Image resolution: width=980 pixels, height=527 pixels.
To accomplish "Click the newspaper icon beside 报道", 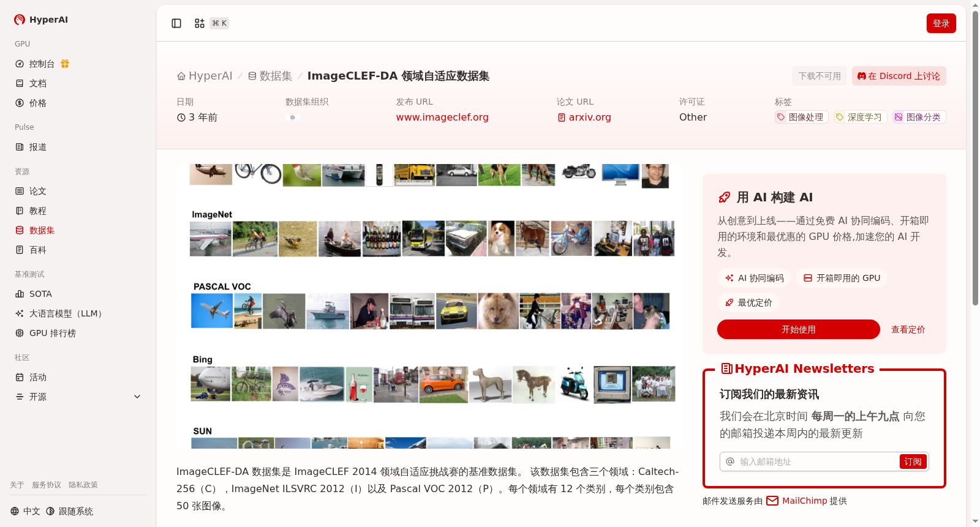I will coord(20,147).
